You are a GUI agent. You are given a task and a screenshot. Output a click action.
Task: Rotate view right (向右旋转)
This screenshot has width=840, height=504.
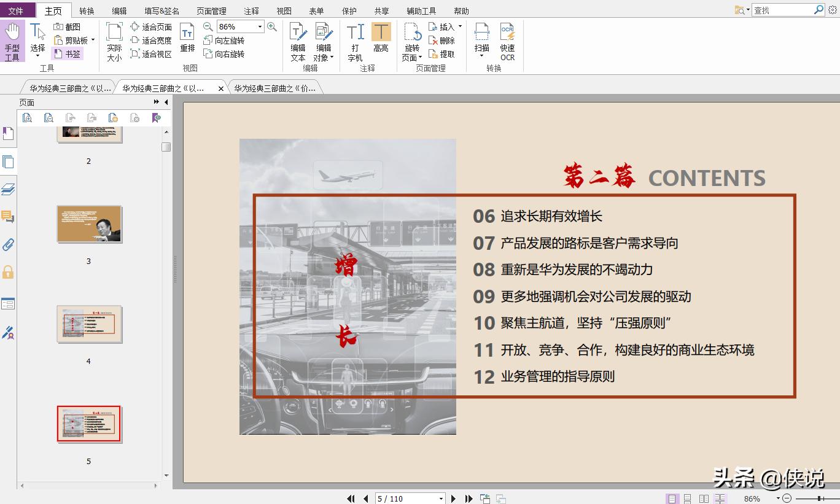point(224,54)
